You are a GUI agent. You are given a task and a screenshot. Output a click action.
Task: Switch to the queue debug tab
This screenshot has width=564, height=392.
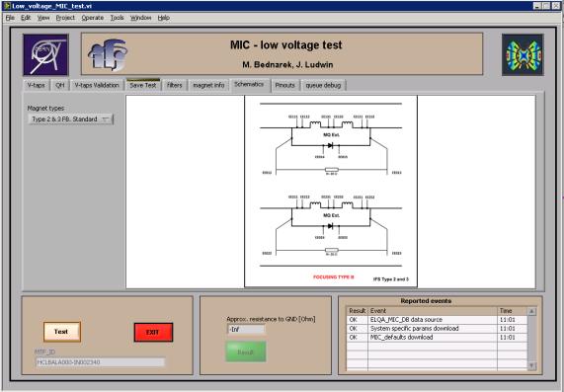click(x=323, y=85)
